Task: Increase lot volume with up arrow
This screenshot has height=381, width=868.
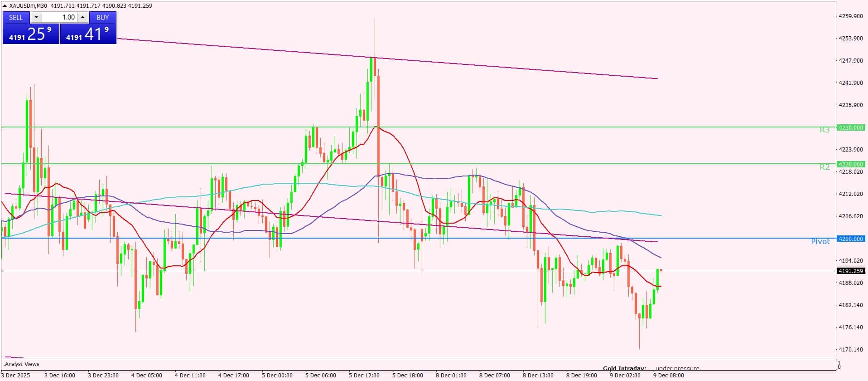Action: pos(82,17)
